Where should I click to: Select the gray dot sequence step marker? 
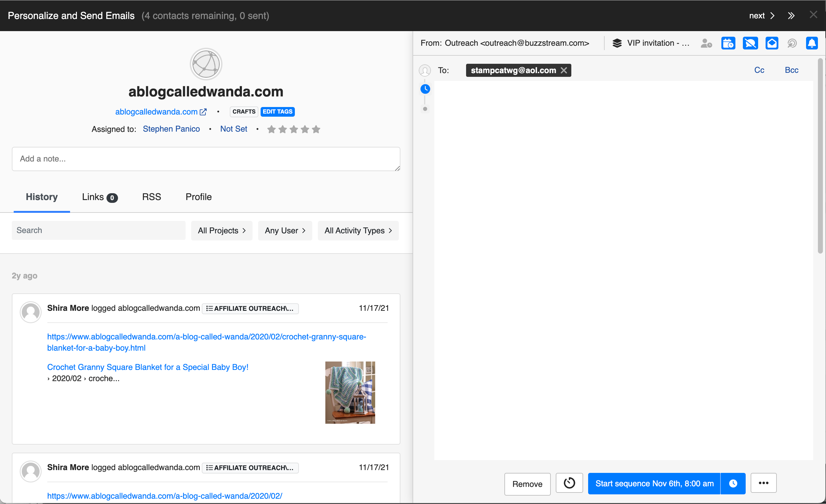pos(425,109)
